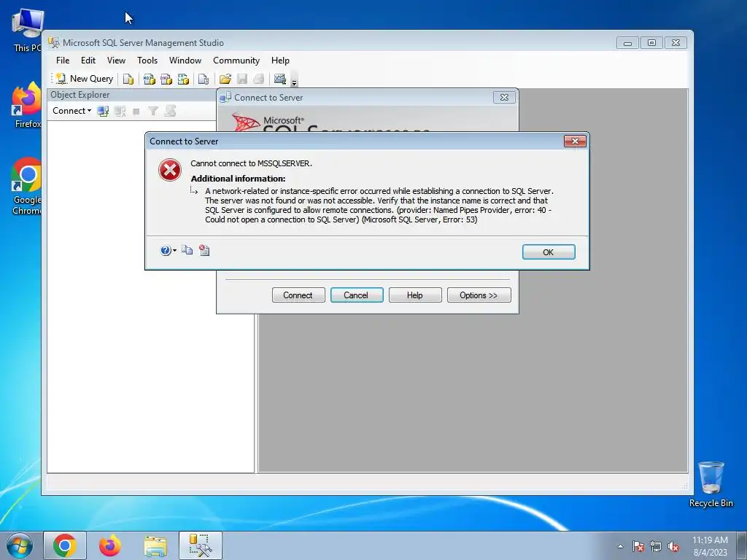The image size is (747, 560).
Task: Open the Connect dropdown in Object Explorer
Action: [72, 111]
